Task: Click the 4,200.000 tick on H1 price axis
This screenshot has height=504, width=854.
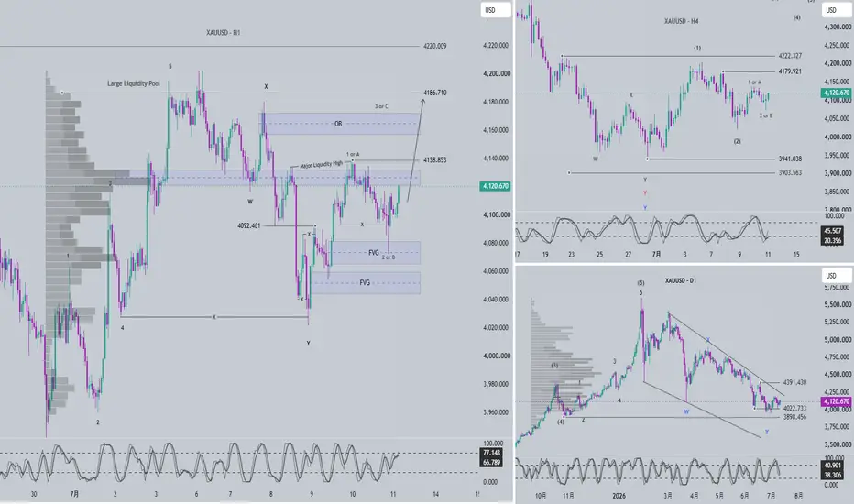Action: (497, 73)
